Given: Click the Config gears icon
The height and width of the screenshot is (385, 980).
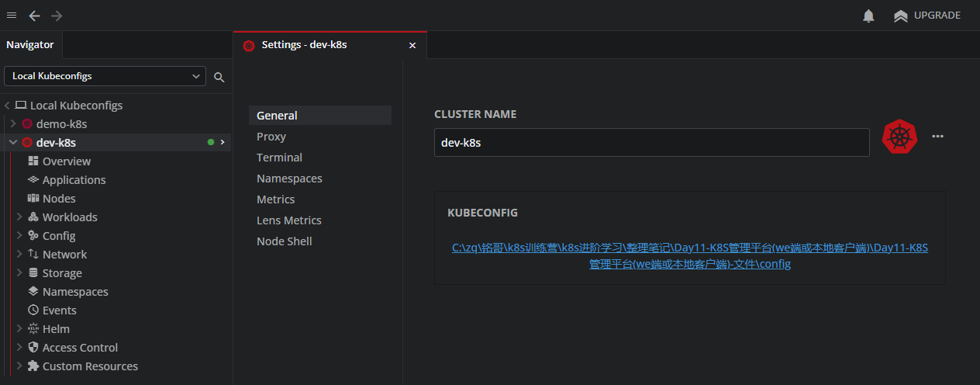Looking at the screenshot, I should coord(33,235).
